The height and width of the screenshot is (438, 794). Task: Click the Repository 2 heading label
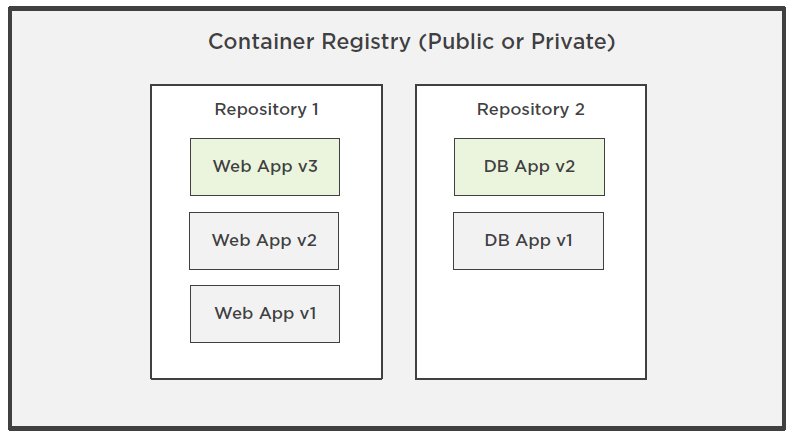530,110
